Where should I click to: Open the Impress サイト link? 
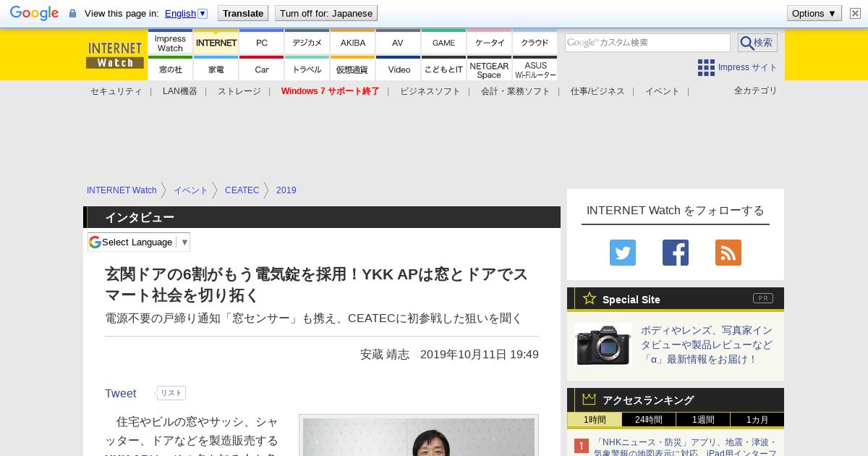click(x=747, y=67)
